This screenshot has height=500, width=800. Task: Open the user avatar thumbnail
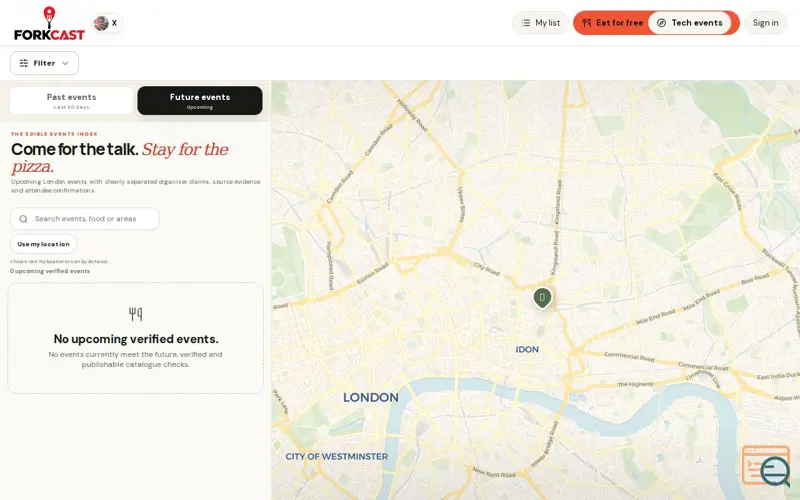coord(101,23)
